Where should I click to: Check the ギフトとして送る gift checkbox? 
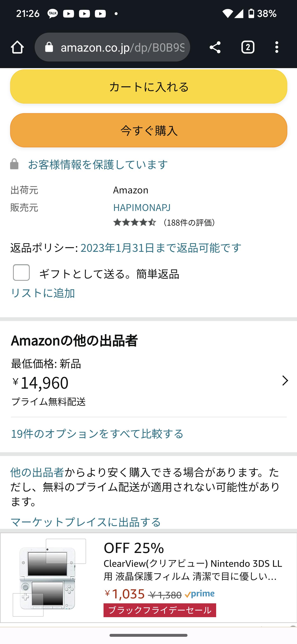click(x=21, y=272)
